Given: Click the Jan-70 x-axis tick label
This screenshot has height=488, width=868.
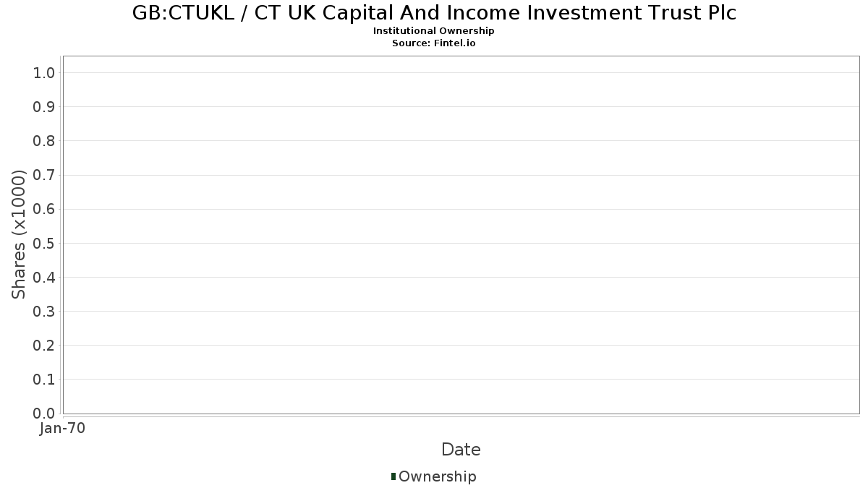Looking at the screenshot, I should [62, 428].
